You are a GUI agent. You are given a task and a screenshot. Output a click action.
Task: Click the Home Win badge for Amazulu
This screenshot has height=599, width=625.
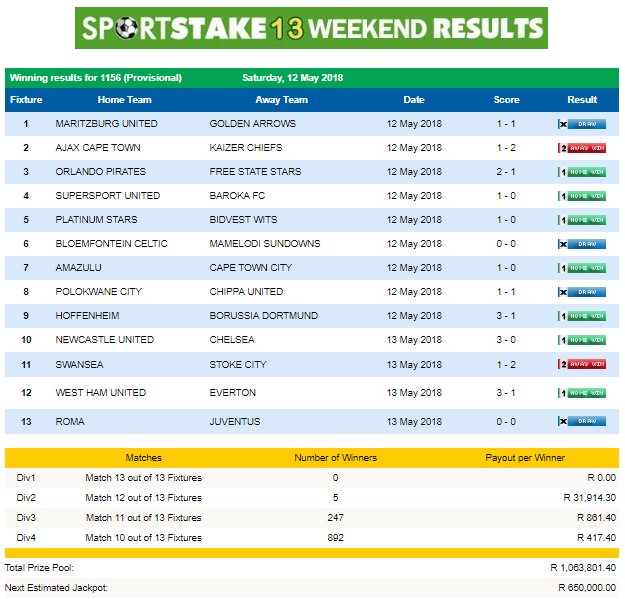pyautogui.click(x=582, y=268)
